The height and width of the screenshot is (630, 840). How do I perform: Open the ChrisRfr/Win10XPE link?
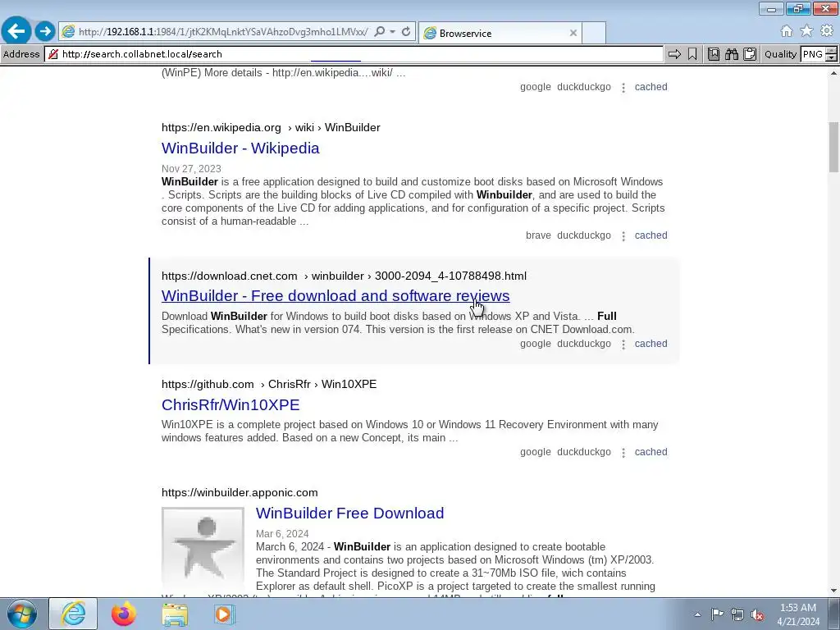click(231, 404)
